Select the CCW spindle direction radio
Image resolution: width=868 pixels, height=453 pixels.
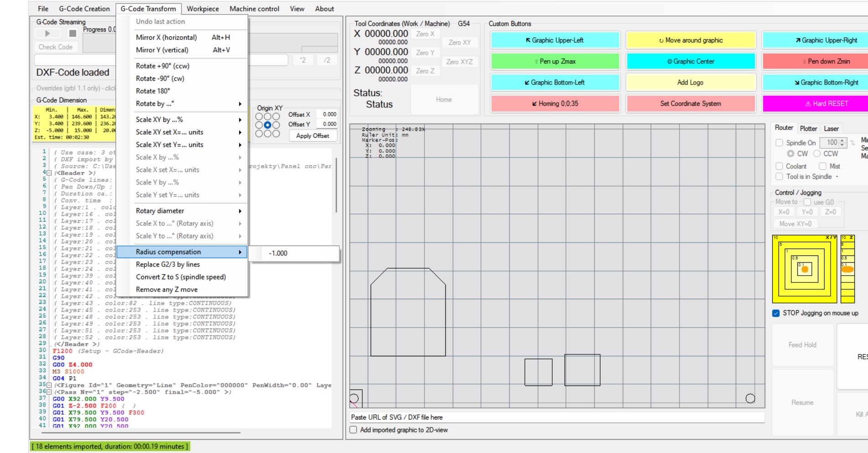point(817,154)
